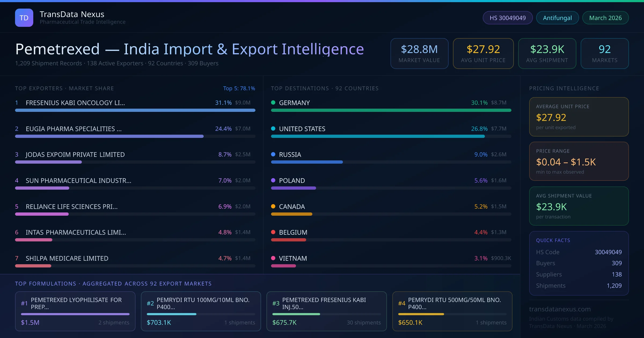Click the blue Russia dot marker
This screenshot has height=338, width=644.
coord(273,154)
